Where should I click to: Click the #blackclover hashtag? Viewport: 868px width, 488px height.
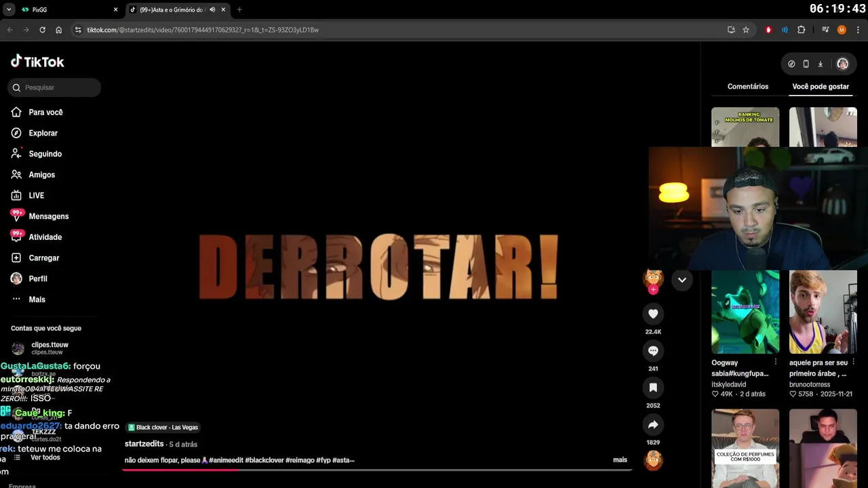click(264, 460)
